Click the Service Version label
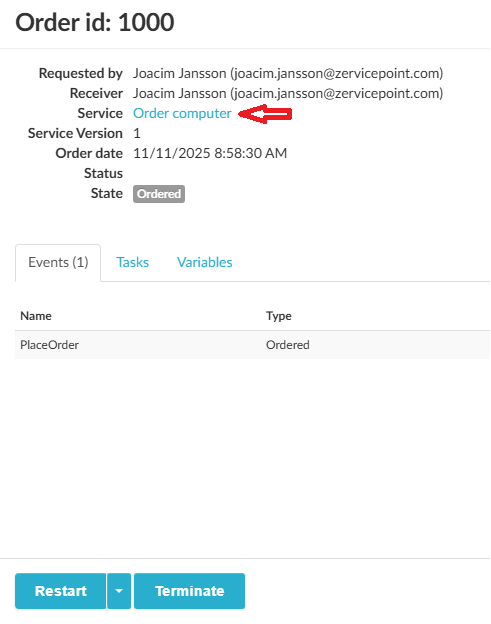Image resolution: width=491 pixels, height=624 pixels. 75,133
